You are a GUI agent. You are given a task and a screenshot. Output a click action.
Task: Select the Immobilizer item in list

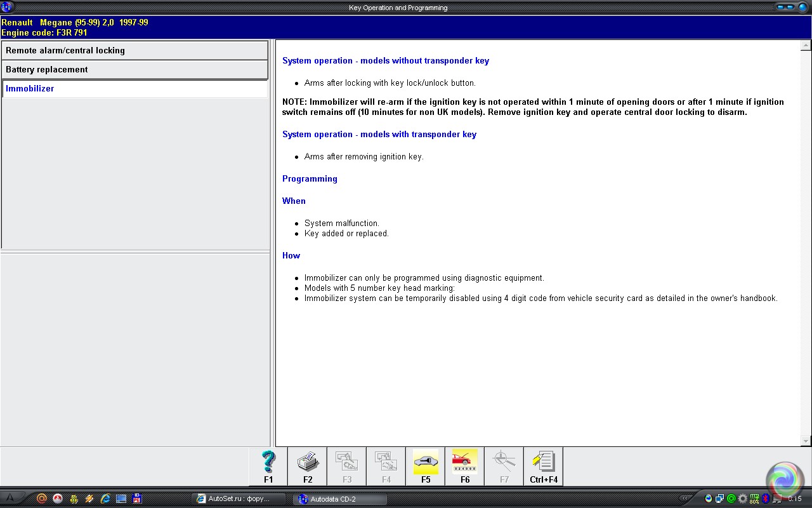click(134, 89)
